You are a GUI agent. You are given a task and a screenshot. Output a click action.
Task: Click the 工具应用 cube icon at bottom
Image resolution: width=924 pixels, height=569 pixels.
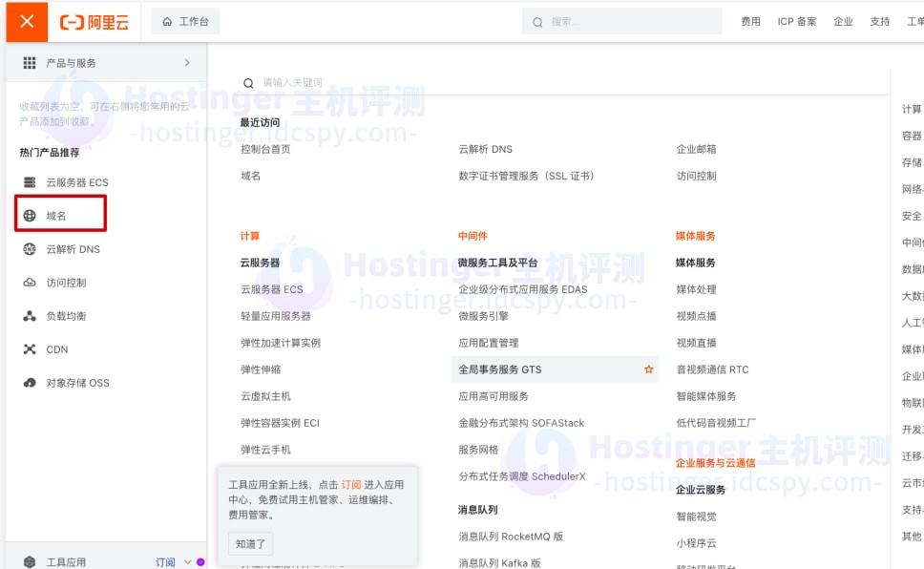(30, 561)
